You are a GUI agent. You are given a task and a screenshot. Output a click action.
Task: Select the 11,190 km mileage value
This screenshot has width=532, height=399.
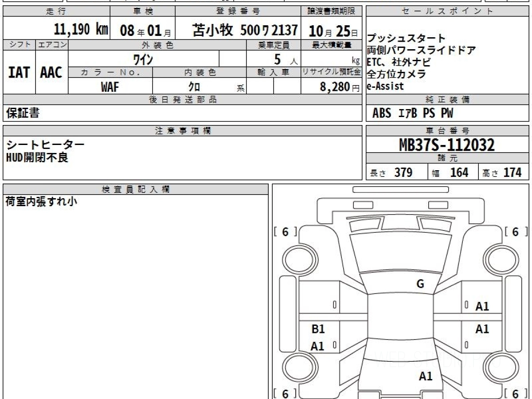pos(80,30)
